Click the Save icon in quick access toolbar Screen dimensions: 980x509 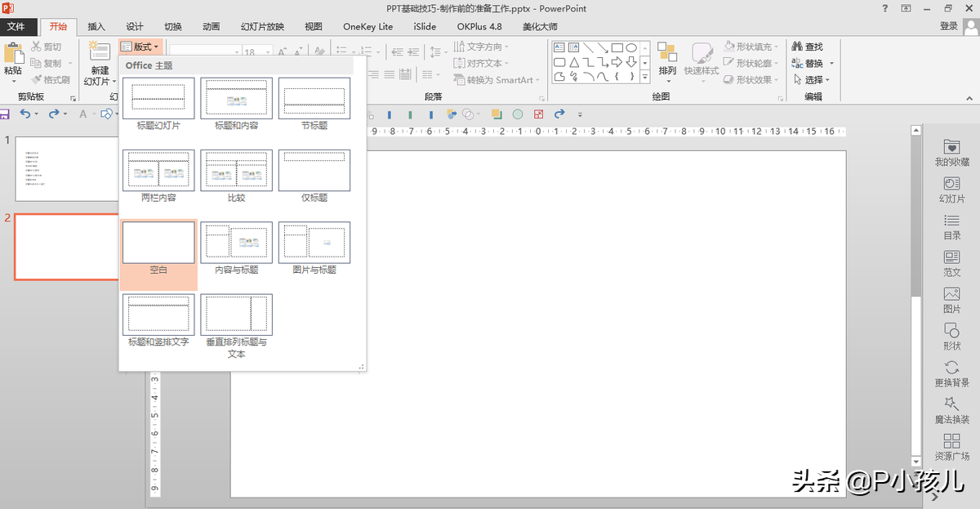[4, 114]
